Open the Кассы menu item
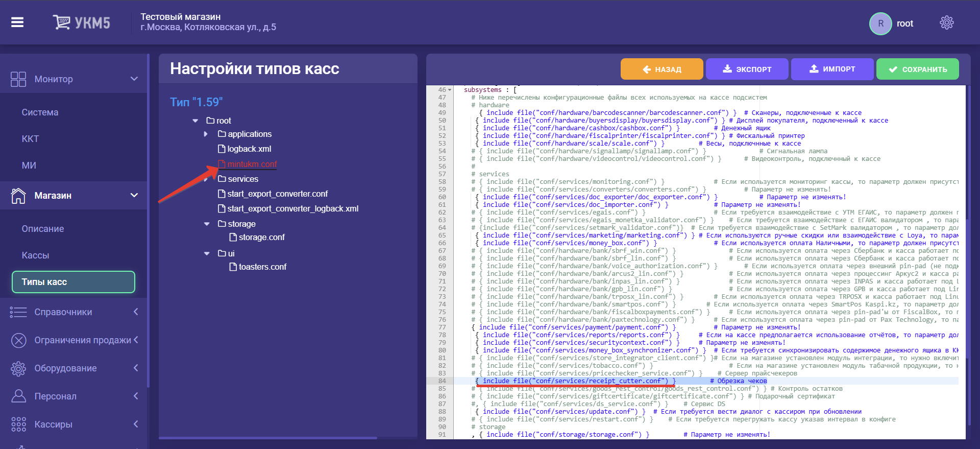Viewport: 980px width, 449px height. coord(35,255)
